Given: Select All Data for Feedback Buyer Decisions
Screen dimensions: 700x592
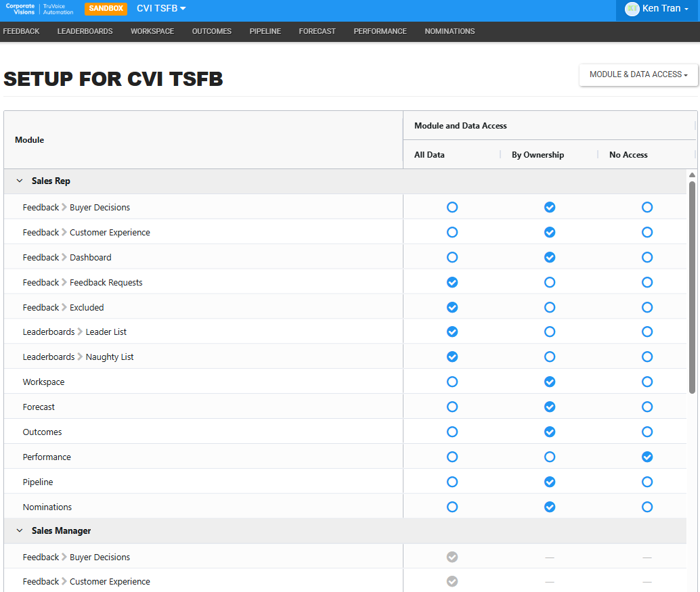Looking at the screenshot, I should point(452,207).
